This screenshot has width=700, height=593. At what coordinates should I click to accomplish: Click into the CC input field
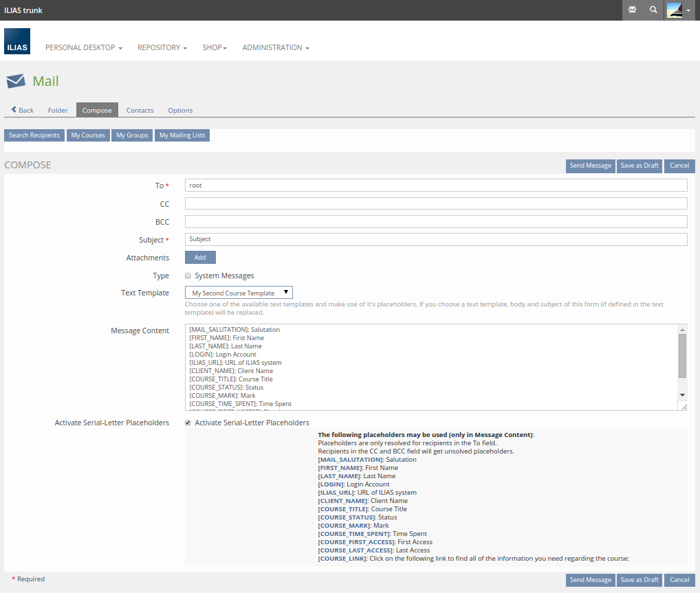[436, 204]
